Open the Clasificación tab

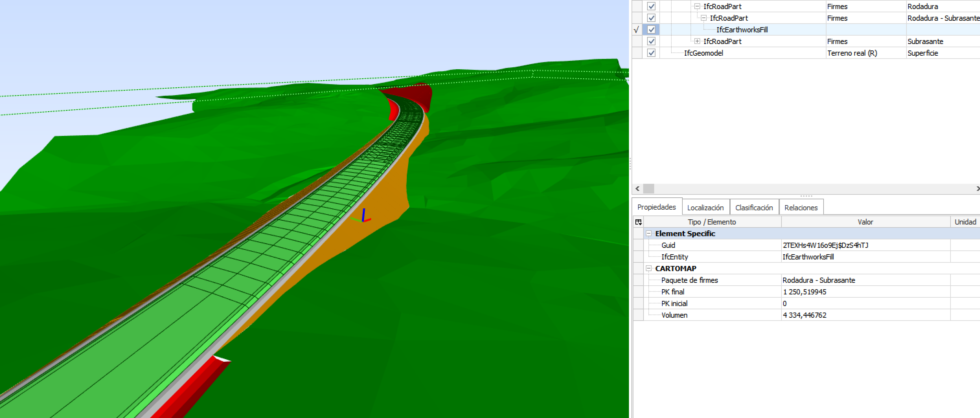click(754, 207)
